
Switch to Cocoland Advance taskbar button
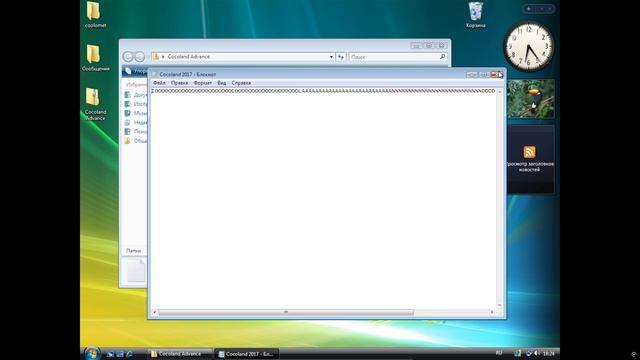180,354
